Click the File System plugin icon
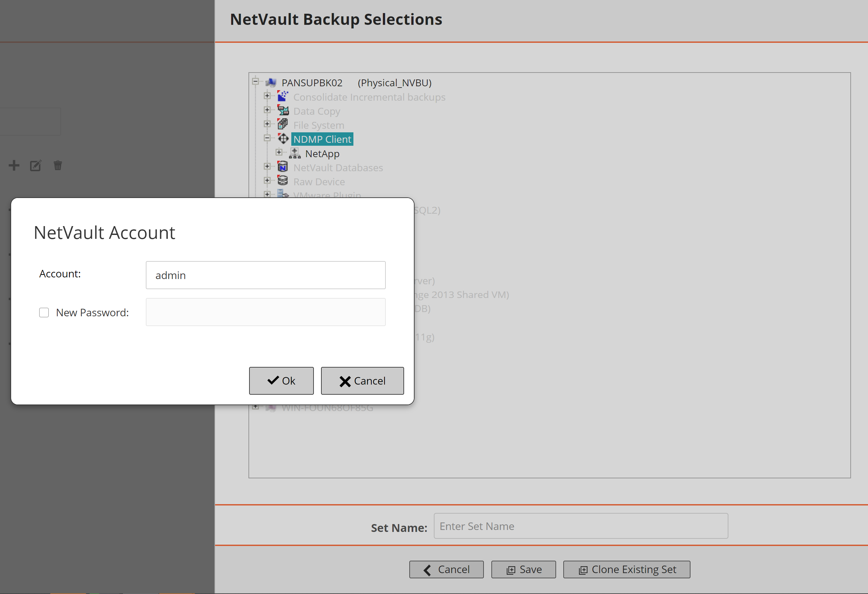Screen dimensions: 868x594 (283, 124)
